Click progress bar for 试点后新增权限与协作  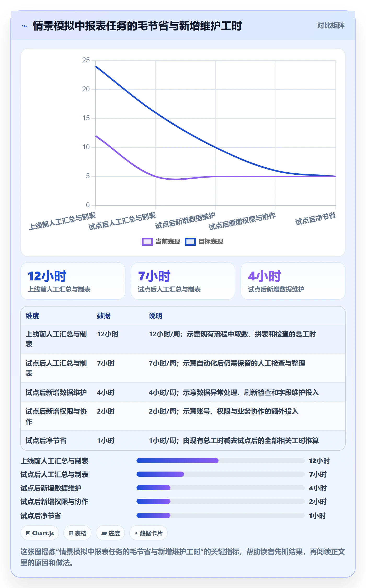click(x=221, y=501)
